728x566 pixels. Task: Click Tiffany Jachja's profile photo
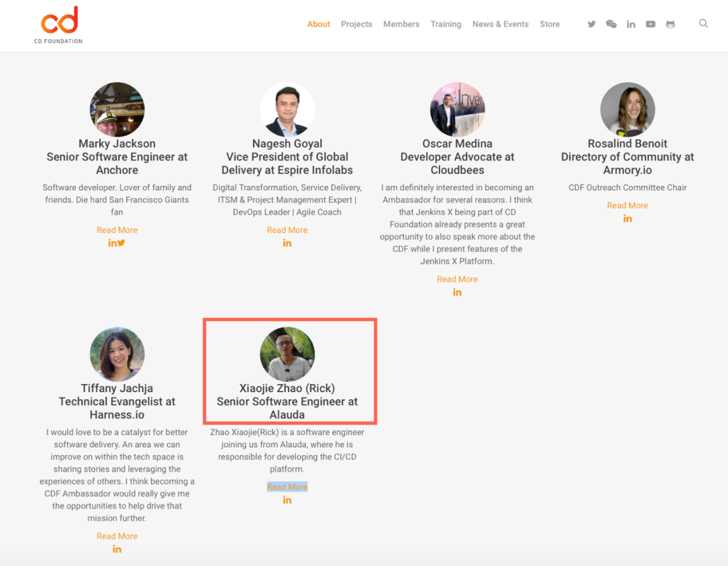(x=117, y=354)
